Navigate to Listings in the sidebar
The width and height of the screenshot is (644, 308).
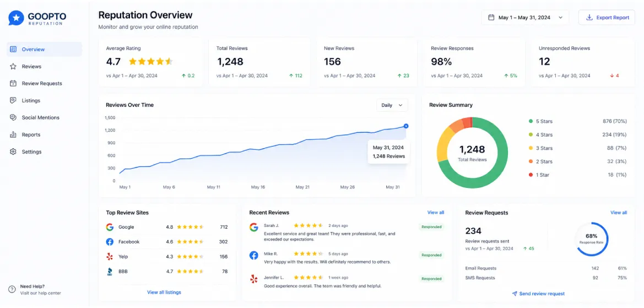coord(45,101)
